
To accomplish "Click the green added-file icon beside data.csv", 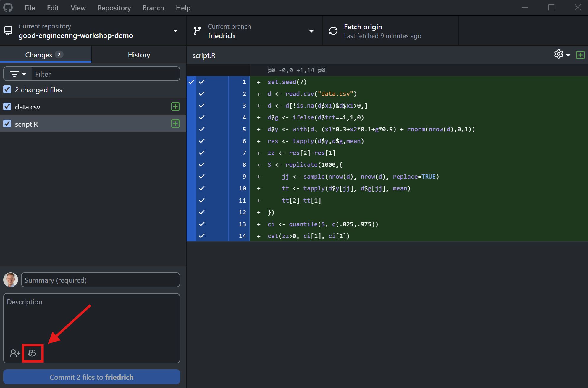I will (x=175, y=107).
